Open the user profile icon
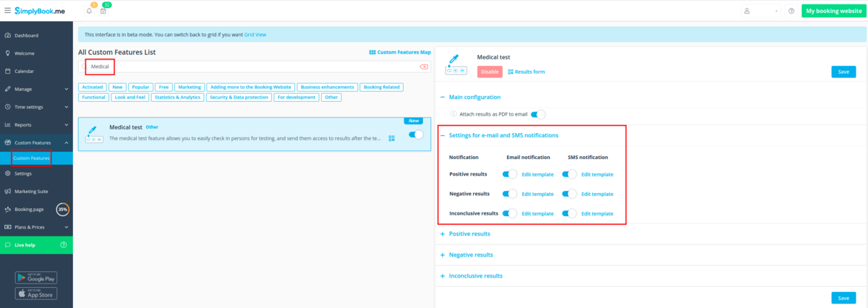The width and height of the screenshot is (868, 308). tap(746, 11)
